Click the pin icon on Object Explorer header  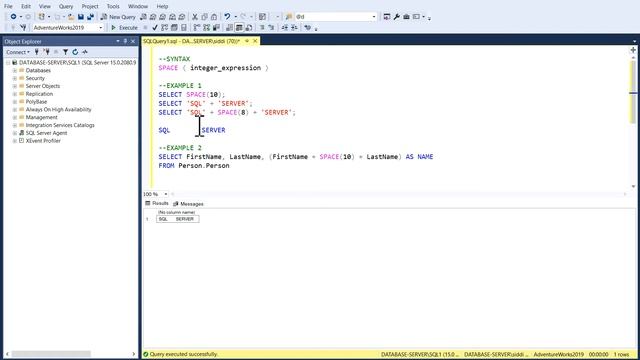point(125,41)
